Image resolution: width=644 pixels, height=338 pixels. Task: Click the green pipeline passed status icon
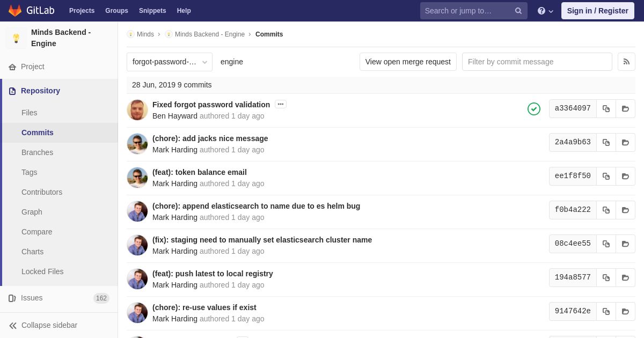pyautogui.click(x=534, y=109)
